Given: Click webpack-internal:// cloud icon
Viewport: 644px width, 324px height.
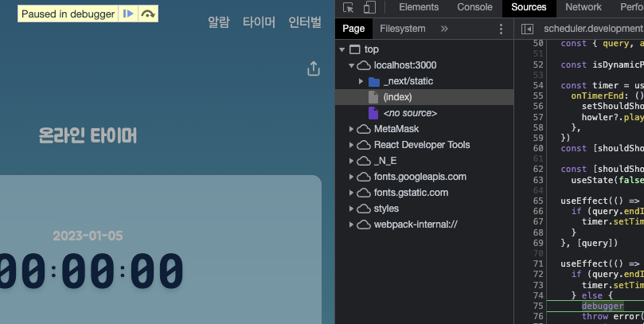Looking at the screenshot, I should (x=364, y=224).
